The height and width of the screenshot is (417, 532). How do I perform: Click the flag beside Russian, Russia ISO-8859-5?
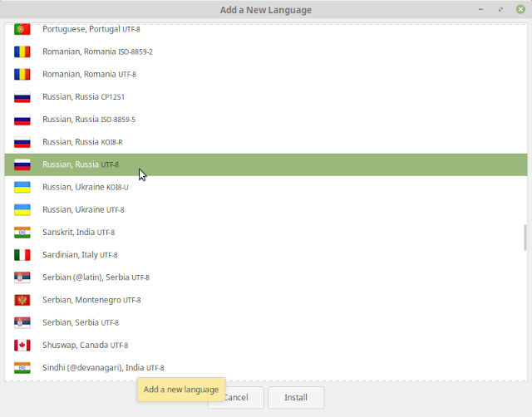point(22,120)
